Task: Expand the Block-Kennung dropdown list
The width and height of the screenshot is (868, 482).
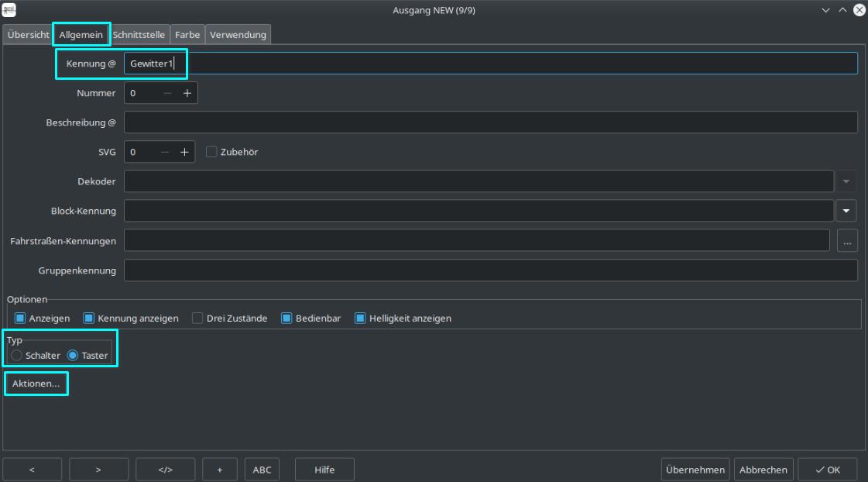Action: click(846, 211)
